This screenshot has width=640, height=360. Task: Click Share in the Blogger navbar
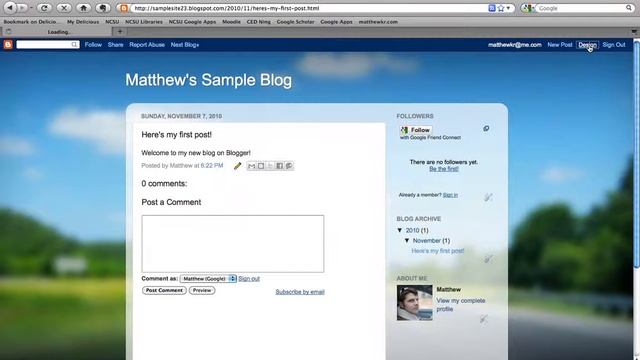(116, 44)
